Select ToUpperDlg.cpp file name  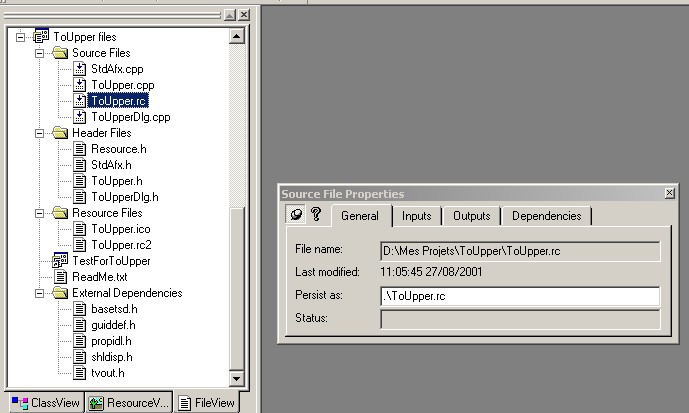click(131, 117)
